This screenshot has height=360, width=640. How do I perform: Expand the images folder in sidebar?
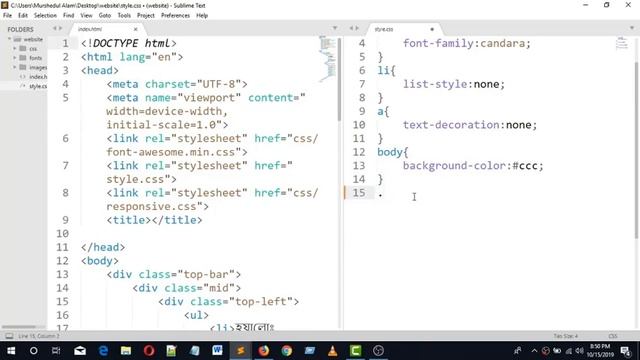click(x=15, y=67)
